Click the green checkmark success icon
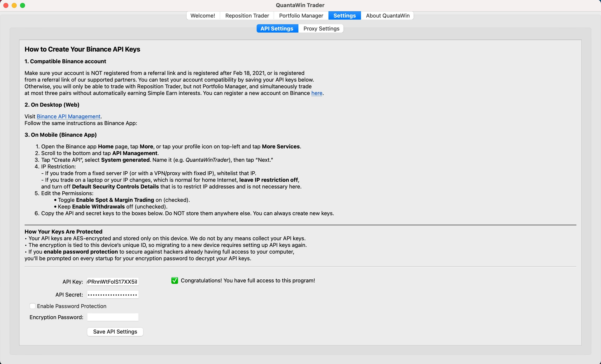The width and height of the screenshot is (601, 364). (175, 281)
